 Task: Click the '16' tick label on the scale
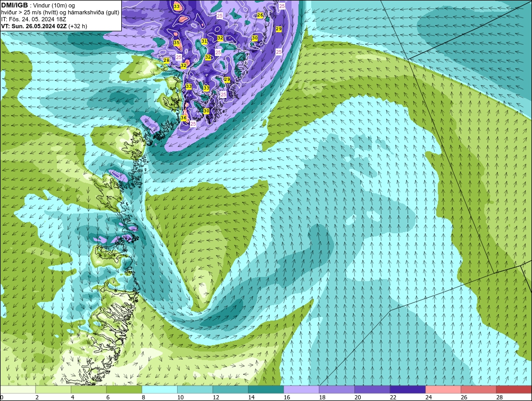[287, 397]
